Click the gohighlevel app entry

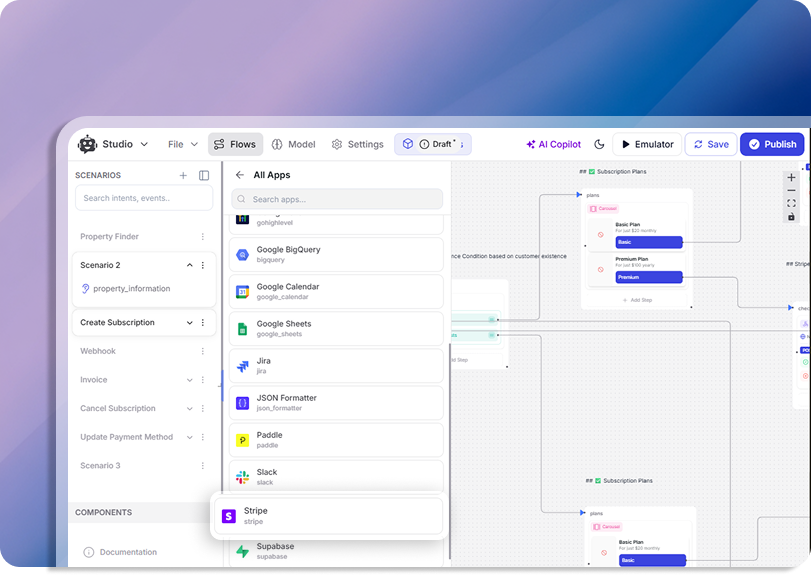(x=336, y=223)
